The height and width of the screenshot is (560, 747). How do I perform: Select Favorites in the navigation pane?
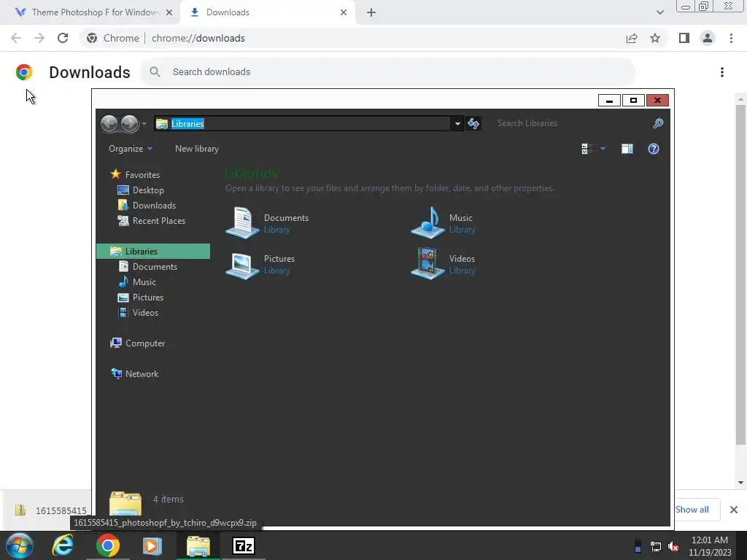click(142, 175)
